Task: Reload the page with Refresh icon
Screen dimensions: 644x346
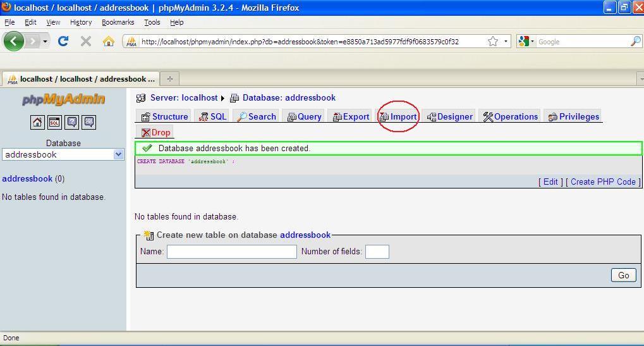Action: tap(63, 41)
